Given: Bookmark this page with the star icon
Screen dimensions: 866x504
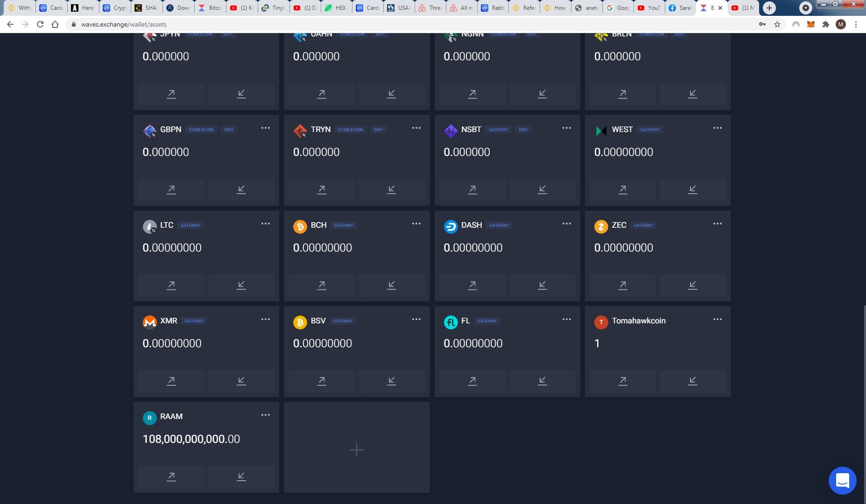Looking at the screenshot, I should (777, 24).
